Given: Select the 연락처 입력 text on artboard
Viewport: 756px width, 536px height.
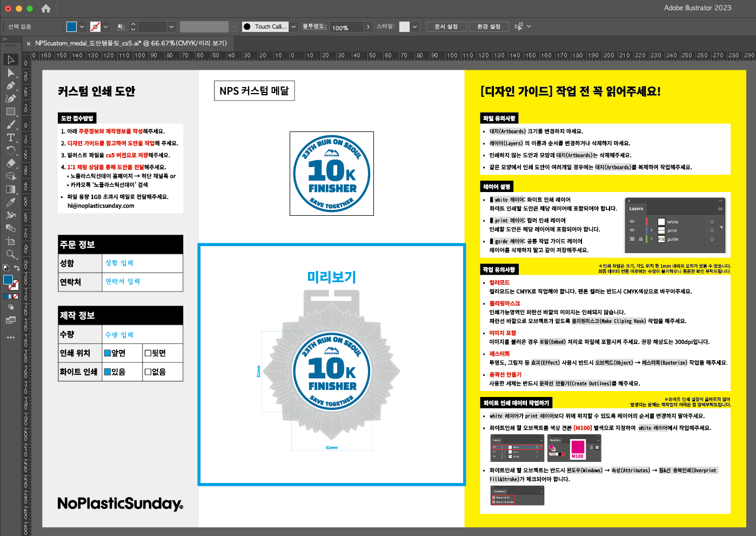Looking at the screenshot, I should [x=122, y=281].
